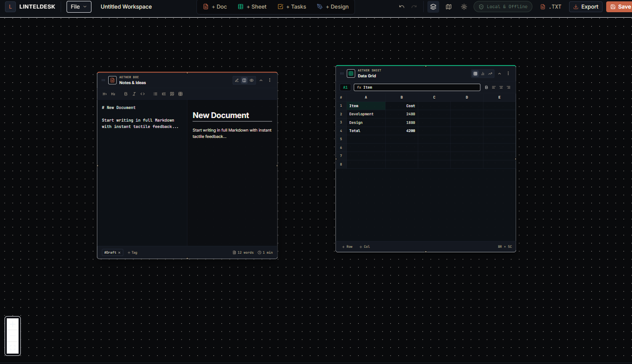The height and width of the screenshot is (364, 632).
Task: Grab Notes & Ideas drag handle
Action: coord(103,80)
